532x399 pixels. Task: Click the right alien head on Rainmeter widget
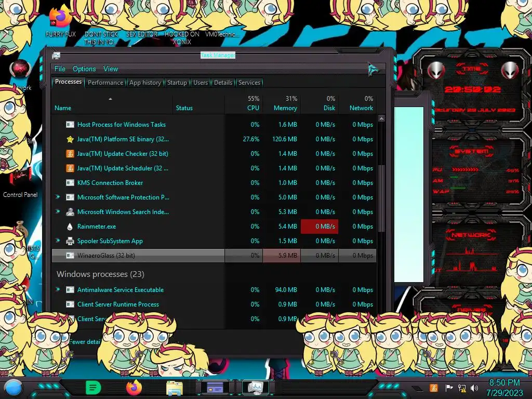[x=510, y=71]
